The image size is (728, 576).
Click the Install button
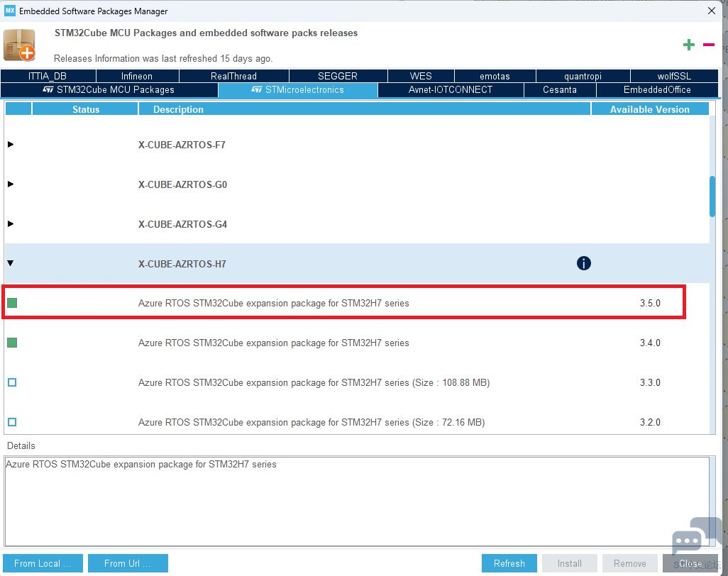click(569, 563)
